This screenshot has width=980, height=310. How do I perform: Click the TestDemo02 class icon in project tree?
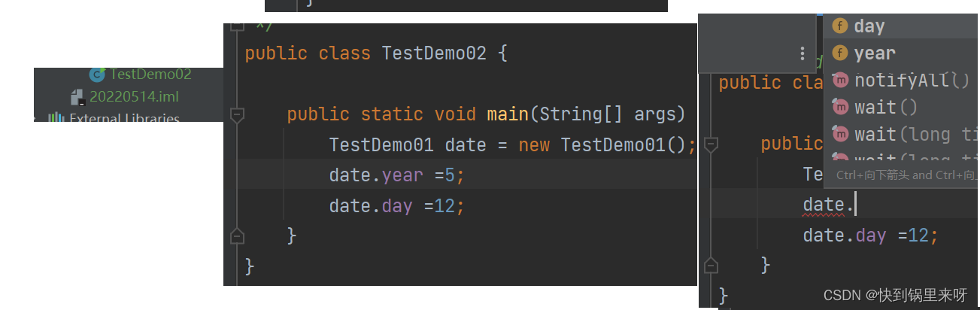pos(97,74)
